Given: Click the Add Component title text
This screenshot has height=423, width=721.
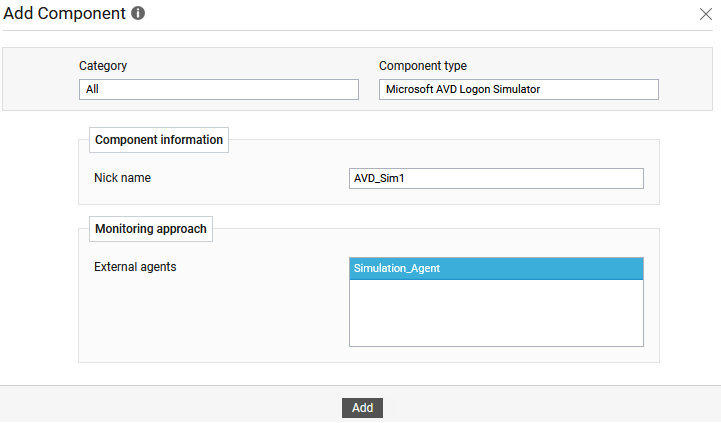Looking at the screenshot, I should point(64,13).
